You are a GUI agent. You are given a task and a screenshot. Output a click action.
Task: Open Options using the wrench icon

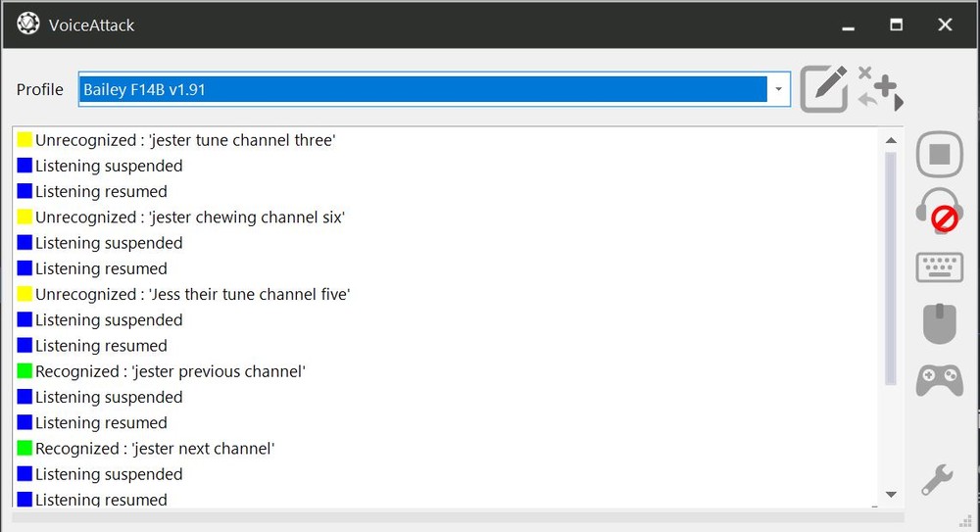[937, 479]
